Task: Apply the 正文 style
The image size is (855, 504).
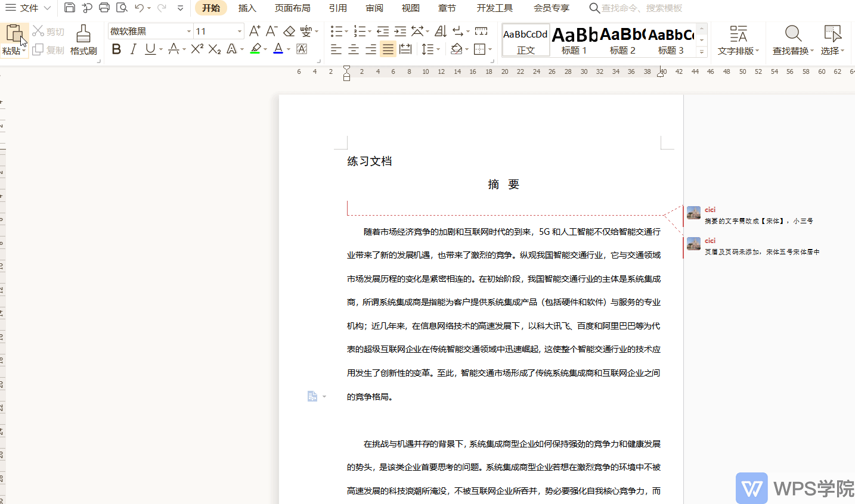Action: [x=525, y=41]
